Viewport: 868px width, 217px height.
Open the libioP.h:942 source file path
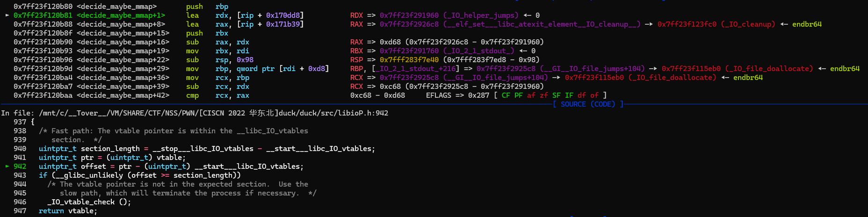pyautogui.click(x=214, y=113)
